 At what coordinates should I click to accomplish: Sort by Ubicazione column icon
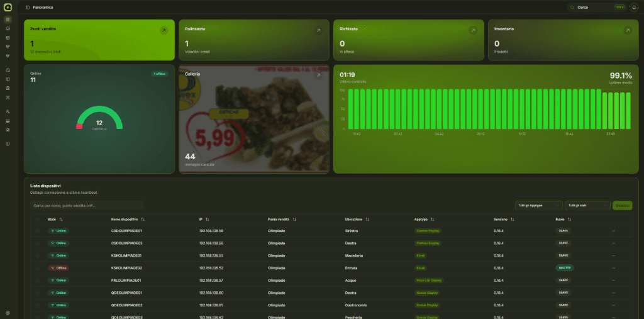[367, 220]
